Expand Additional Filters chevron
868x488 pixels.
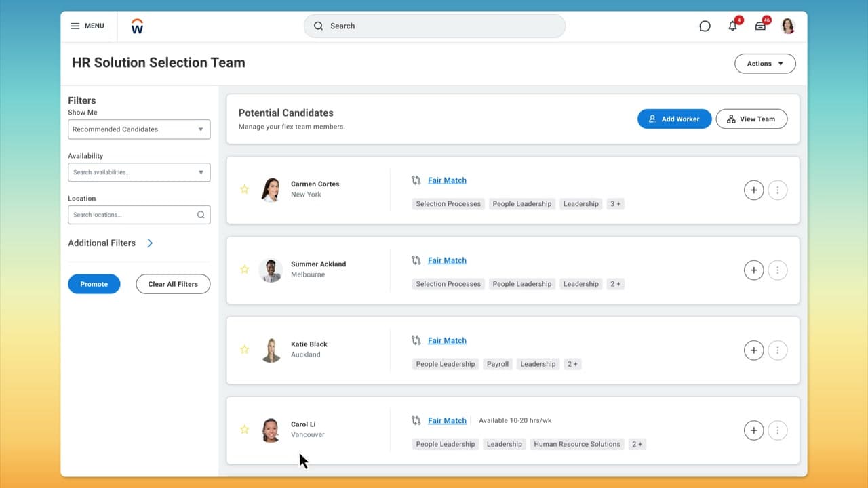(150, 243)
